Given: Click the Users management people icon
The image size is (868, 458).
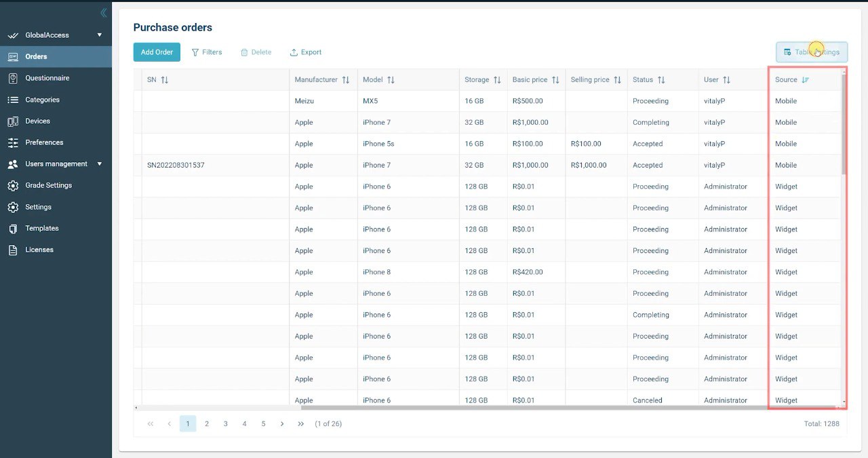Looking at the screenshot, I should [13, 164].
